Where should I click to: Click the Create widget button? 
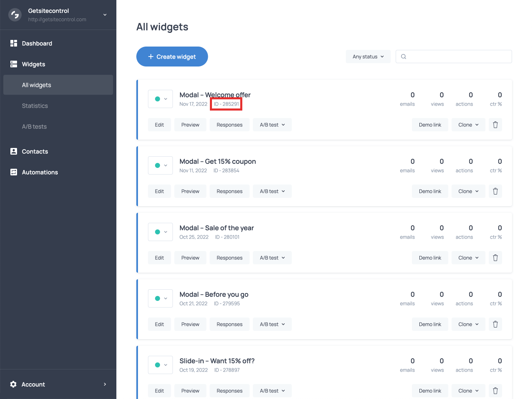pos(172,57)
